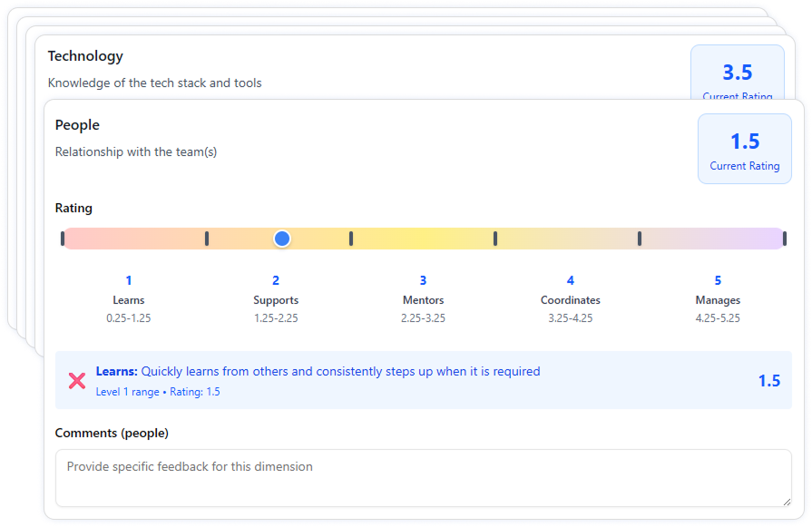This screenshot has height=527, width=812.
Task: Click the People 1.5 Current Rating badge
Action: [x=744, y=149]
